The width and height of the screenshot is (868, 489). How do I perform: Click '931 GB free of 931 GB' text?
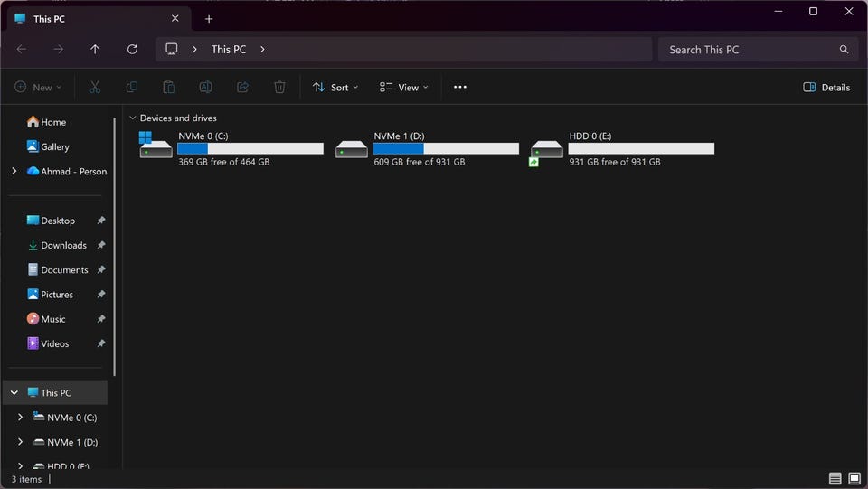615,162
